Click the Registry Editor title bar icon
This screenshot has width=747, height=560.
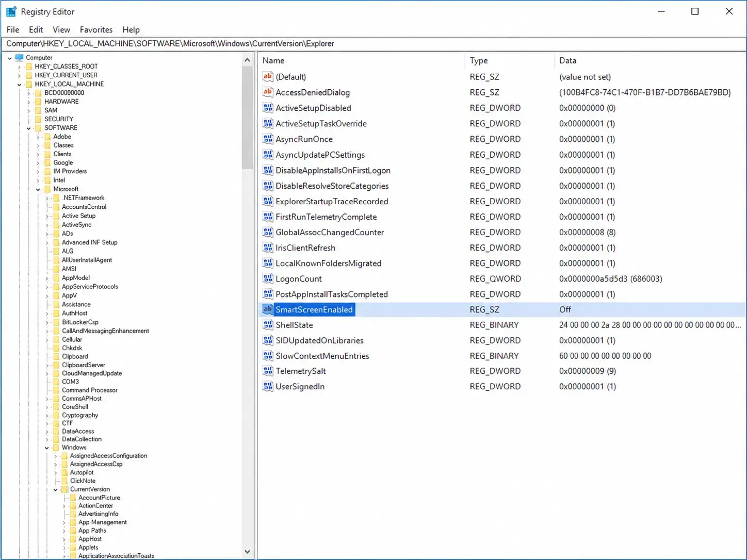(11, 11)
